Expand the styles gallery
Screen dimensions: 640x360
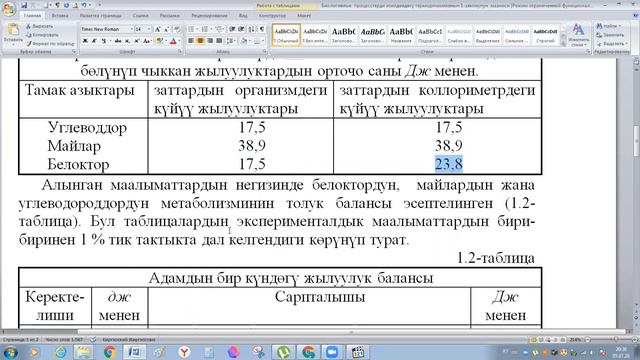[564, 43]
